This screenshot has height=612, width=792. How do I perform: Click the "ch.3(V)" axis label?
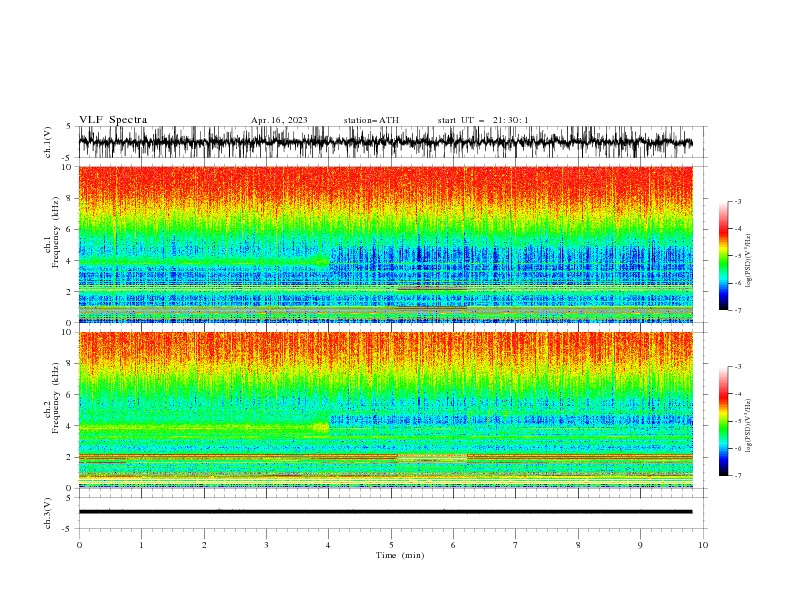coord(48,513)
